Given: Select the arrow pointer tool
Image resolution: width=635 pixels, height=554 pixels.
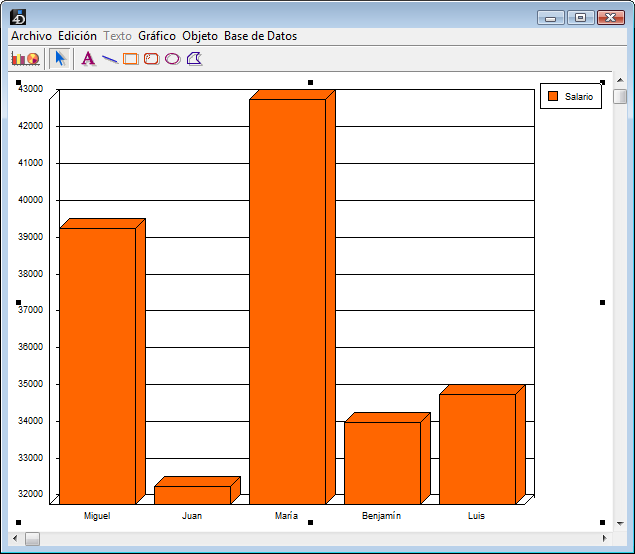Looking at the screenshot, I should click(60, 59).
